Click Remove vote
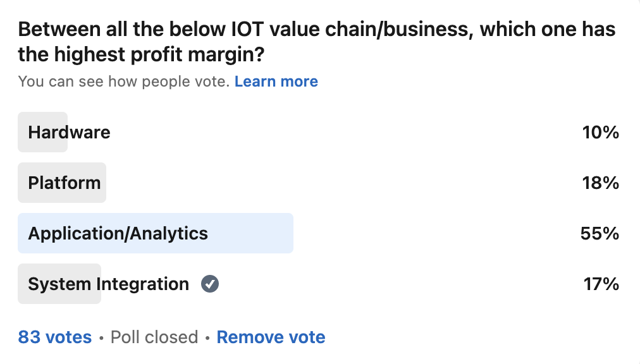 coord(271,337)
